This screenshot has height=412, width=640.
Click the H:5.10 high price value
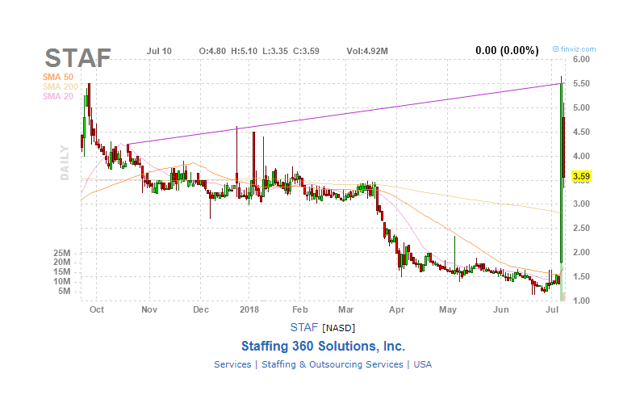coord(244,51)
